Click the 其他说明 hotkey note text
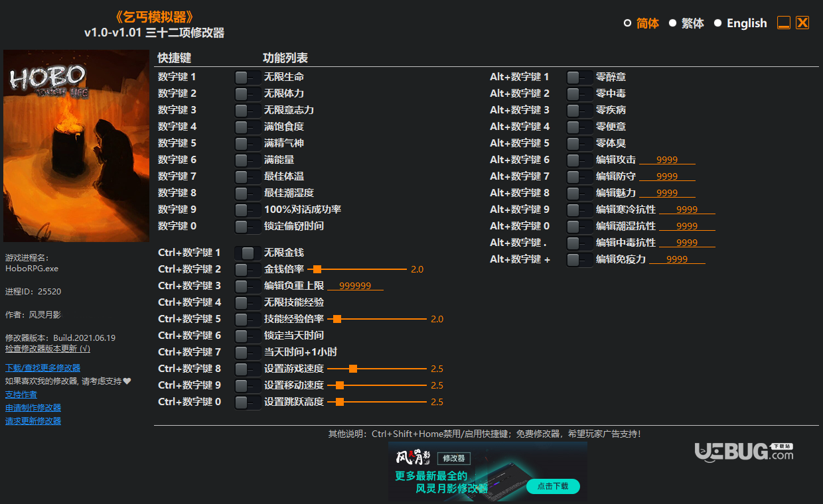The height and width of the screenshot is (504, 823). pos(485,434)
